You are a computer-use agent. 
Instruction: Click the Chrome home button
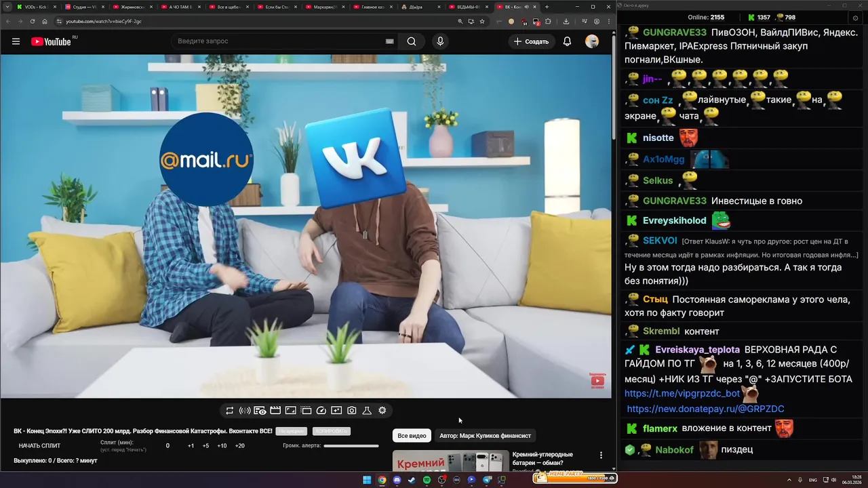[45, 21]
